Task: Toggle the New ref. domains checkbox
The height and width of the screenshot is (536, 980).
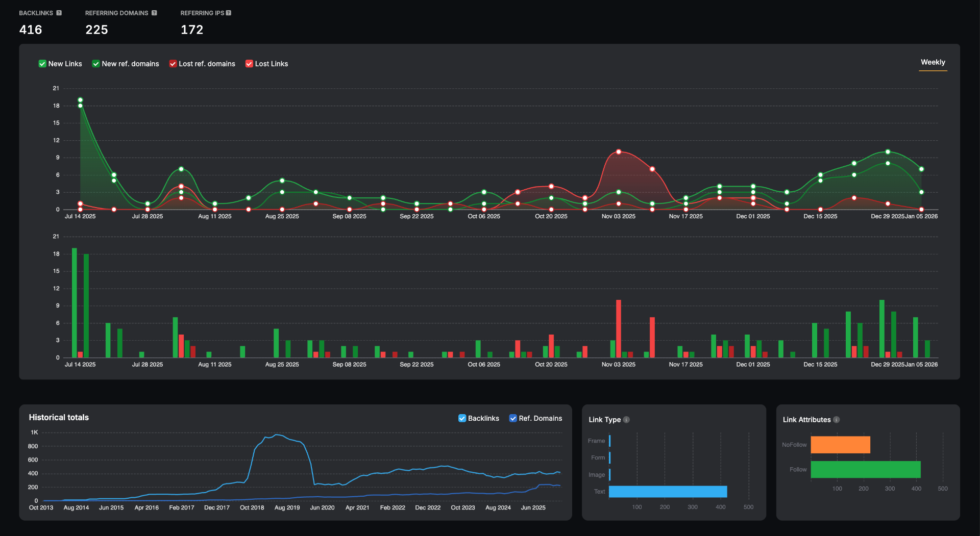Action: click(x=96, y=64)
